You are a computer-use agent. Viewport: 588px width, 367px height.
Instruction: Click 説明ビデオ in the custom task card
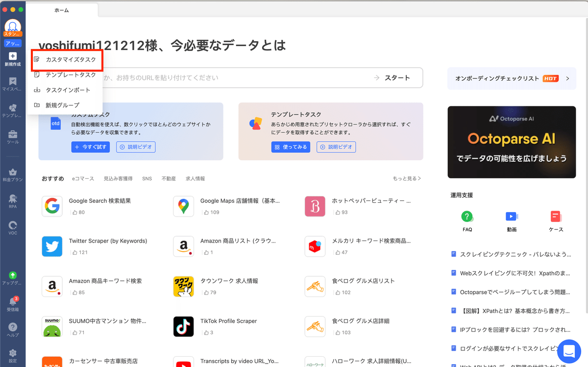click(136, 147)
